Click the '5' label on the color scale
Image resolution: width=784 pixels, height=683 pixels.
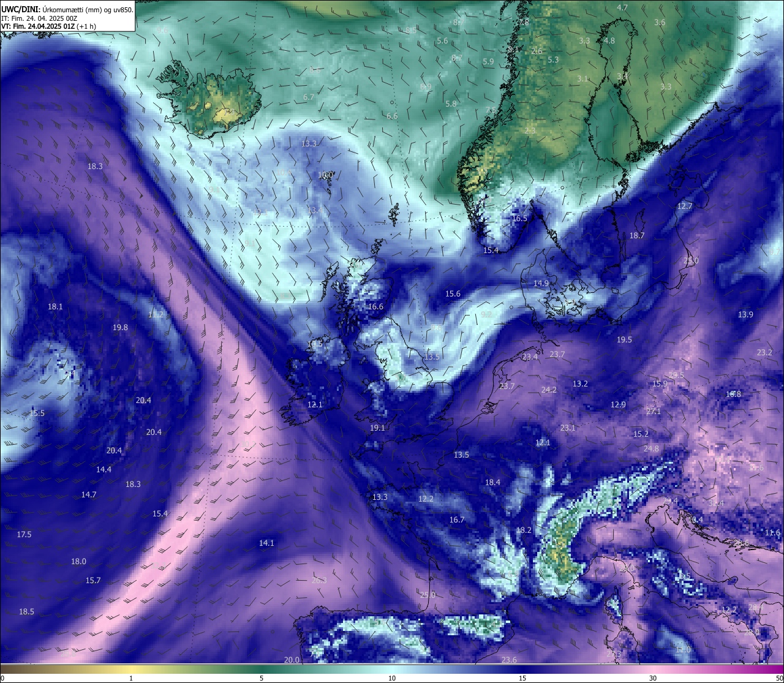[262, 677]
